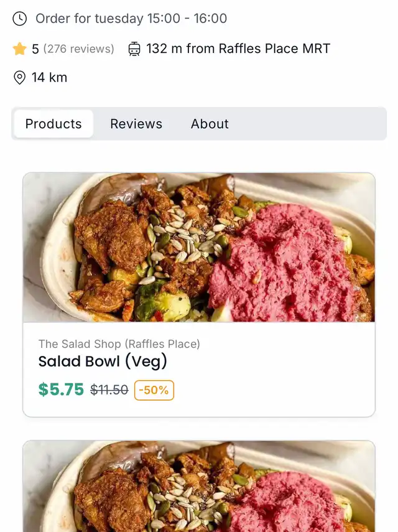The height and width of the screenshot is (532, 398).
Task: Tap the location pin icon by 14 km
Action: click(19, 78)
